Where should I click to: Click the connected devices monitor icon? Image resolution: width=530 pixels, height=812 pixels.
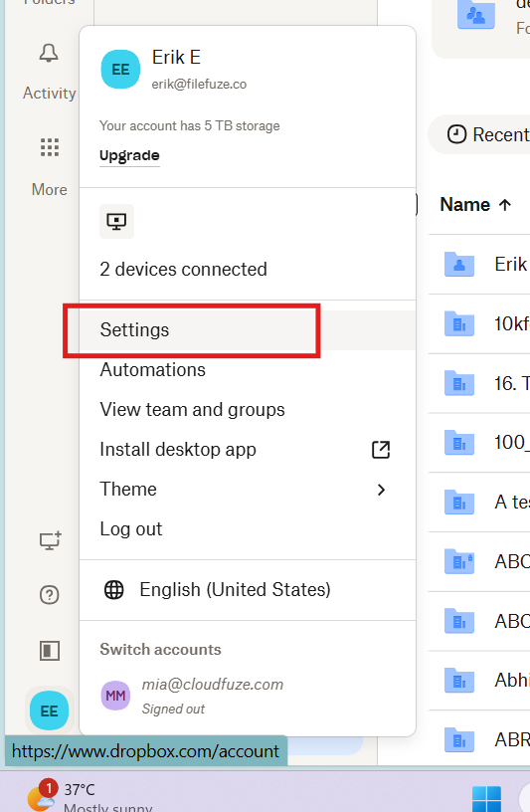coord(116,222)
